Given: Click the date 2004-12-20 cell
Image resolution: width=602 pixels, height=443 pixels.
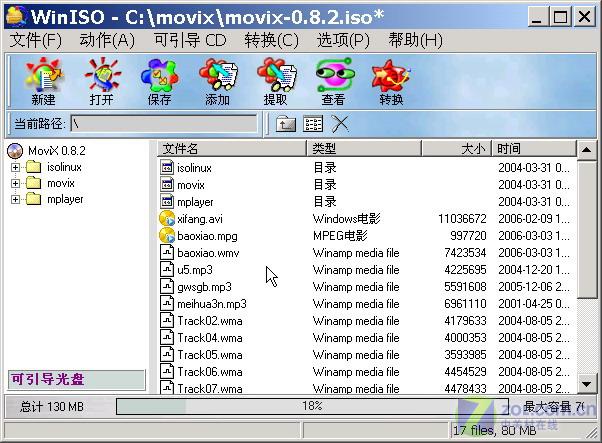Looking at the screenshot, I should point(534,269).
